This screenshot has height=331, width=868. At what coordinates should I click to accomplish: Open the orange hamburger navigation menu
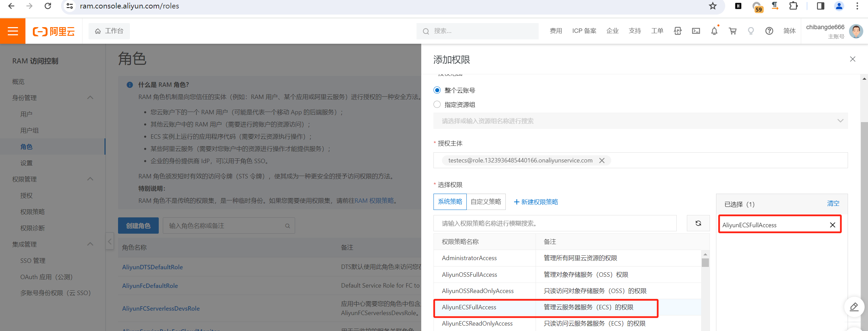pos(13,31)
